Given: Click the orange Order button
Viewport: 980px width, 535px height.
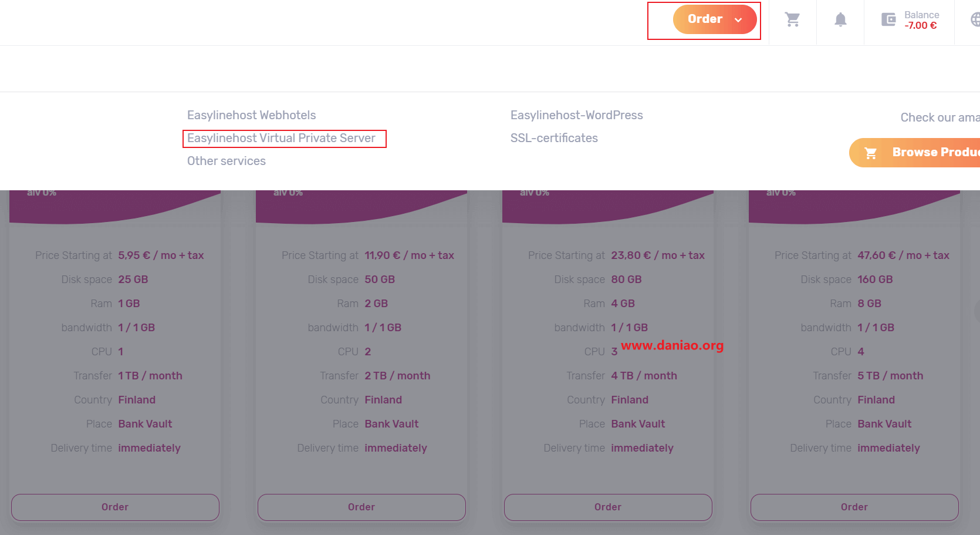Looking at the screenshot, I should pyautogui.click(x=715, y=19).
